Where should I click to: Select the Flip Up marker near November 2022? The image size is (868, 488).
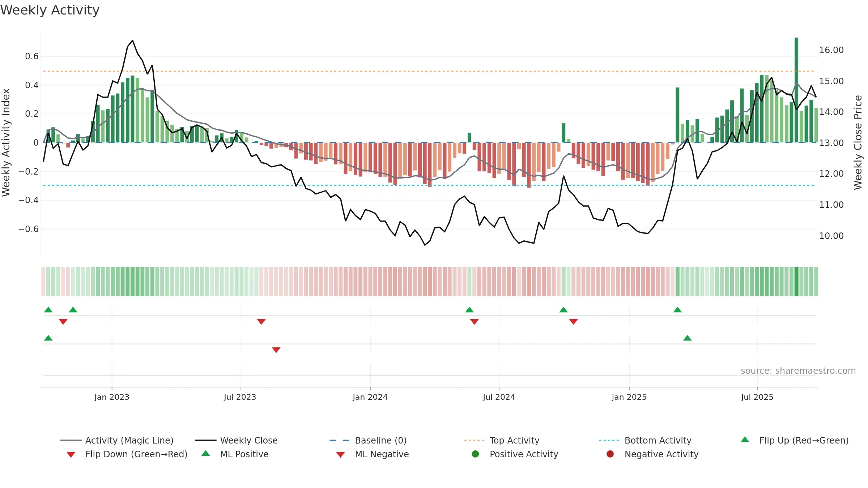pyautogui.click(x=73, y=310)
